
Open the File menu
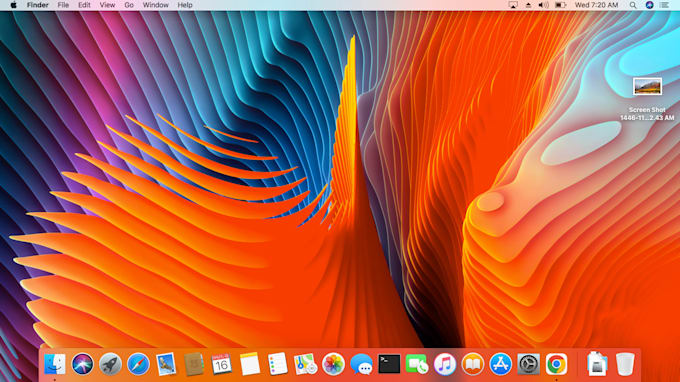pyautogui.click(x=63, y=5)
